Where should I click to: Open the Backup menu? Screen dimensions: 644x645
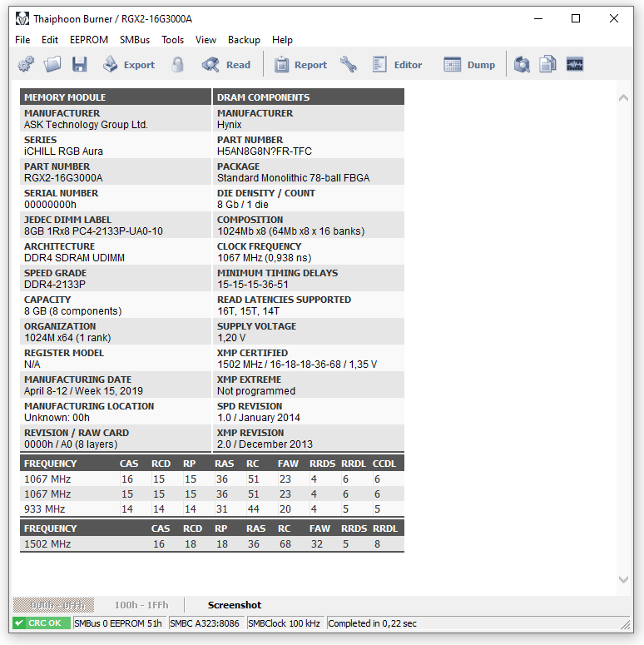[244, 40]
